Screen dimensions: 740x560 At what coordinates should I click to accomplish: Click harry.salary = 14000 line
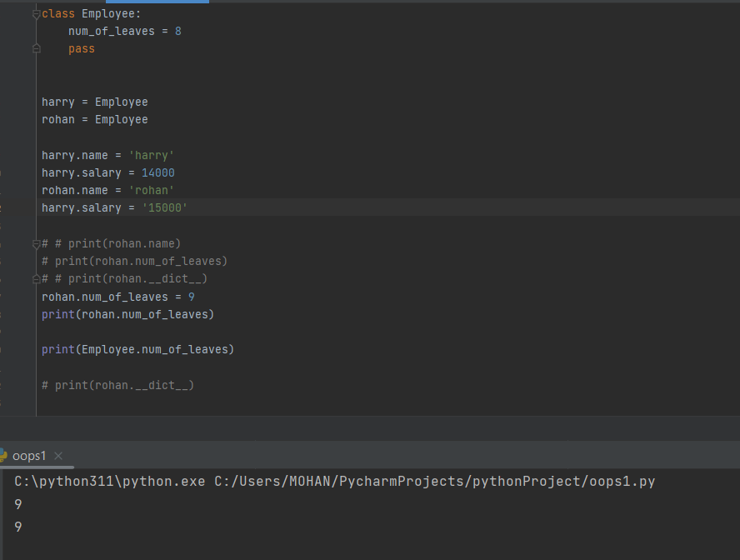click(108, 172)
